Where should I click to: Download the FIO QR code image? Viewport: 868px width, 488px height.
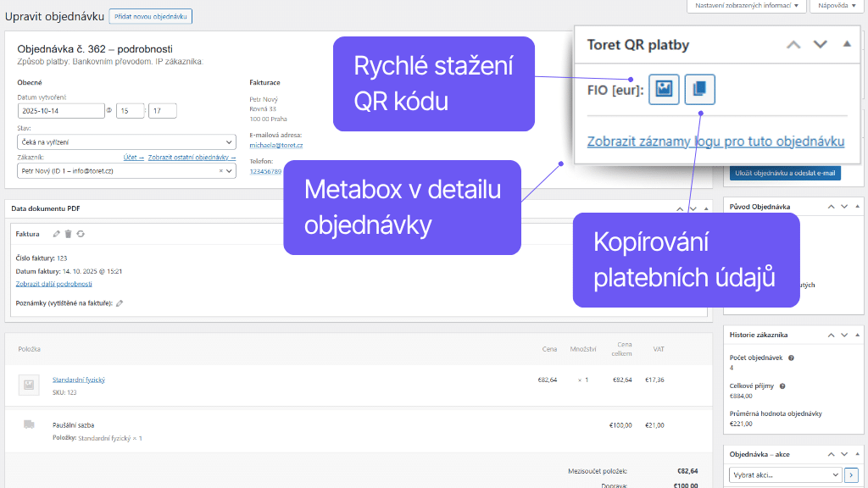[x=664, y=90]
